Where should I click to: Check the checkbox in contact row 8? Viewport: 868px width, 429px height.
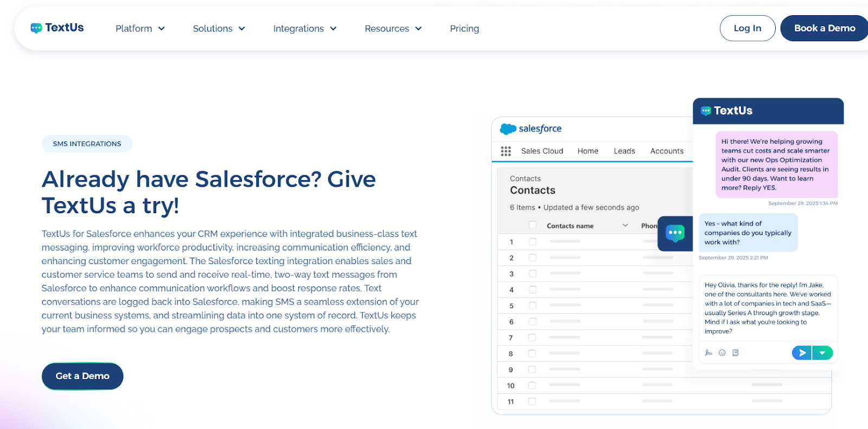(532, 354)
